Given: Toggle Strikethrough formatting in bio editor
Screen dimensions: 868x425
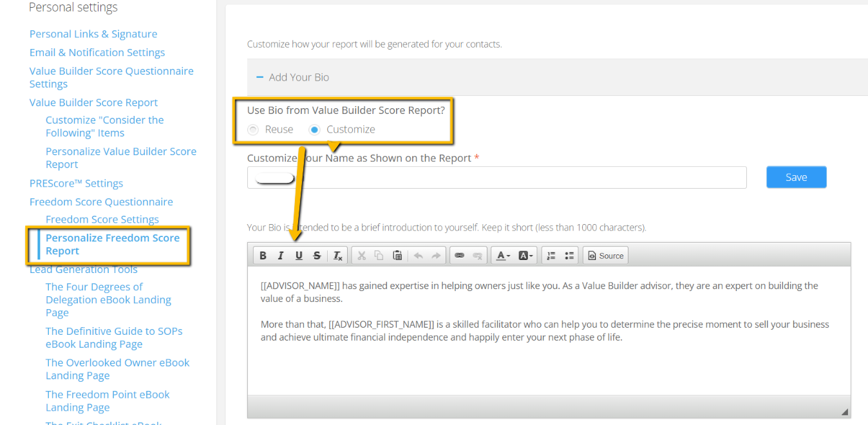Looking at the screenshot, I should coord(317,256).
